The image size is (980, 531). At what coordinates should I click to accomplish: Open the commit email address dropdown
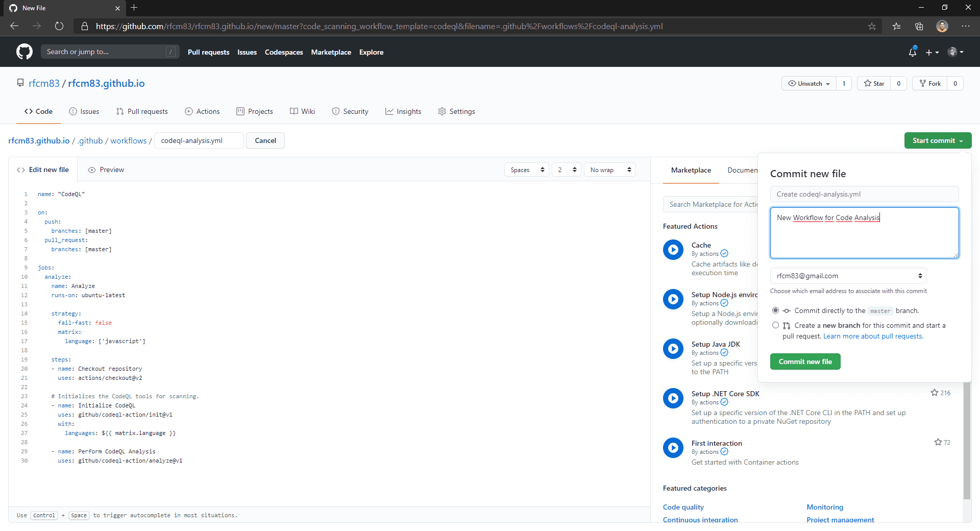(848, 276)
